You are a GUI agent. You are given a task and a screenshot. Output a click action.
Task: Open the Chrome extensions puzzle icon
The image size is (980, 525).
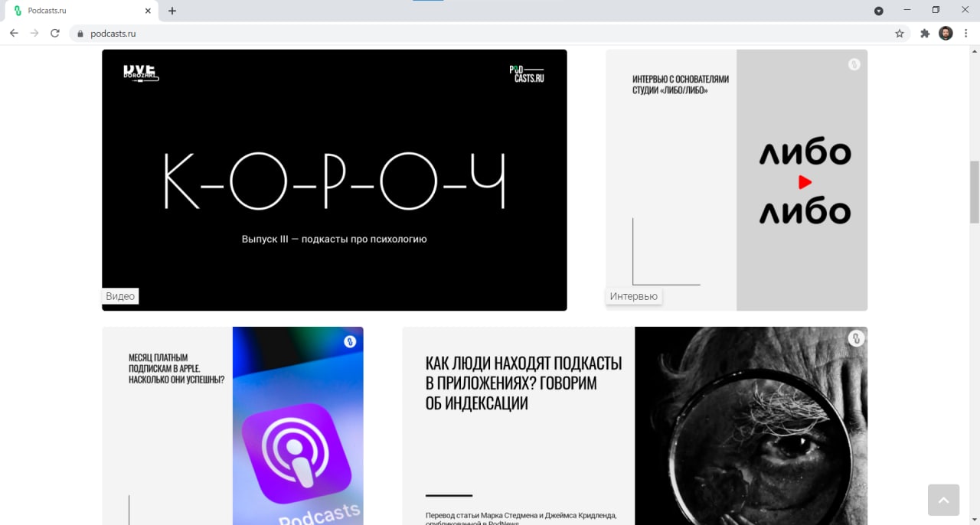tap(925, 33)
